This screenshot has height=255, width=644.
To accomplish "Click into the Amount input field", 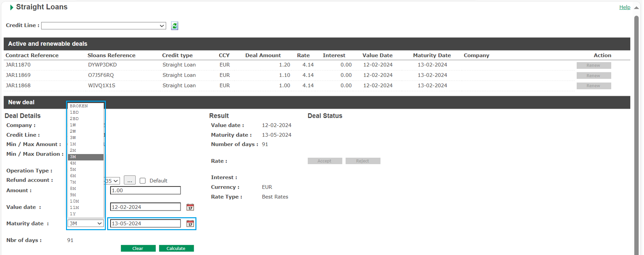I will coord(145,190).
